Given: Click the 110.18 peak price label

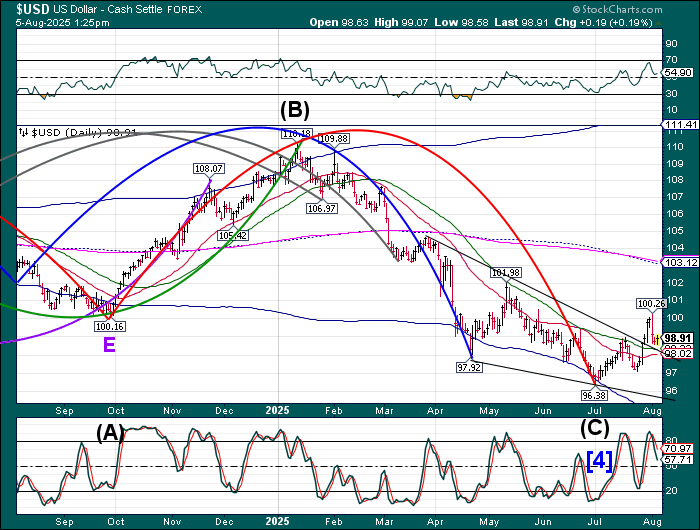Looking at the screenshot, I should tap(296, 133).
